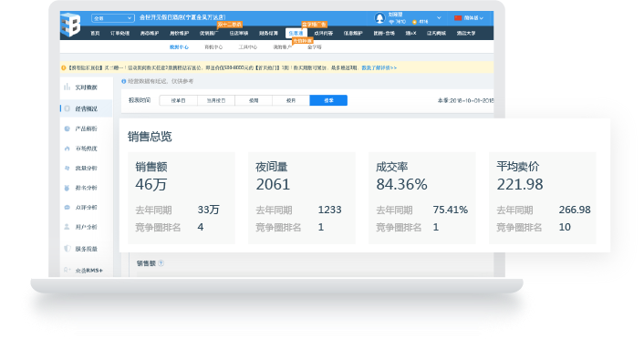The image size is (644, 359).
Task: Switch to the 工具中心 sub tab
Action: coord(248,47)
